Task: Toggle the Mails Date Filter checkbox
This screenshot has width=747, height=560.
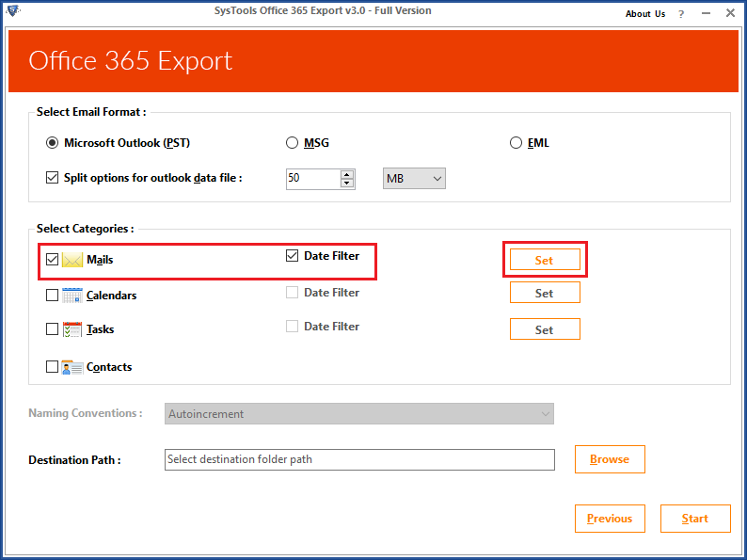Action: [292, 256]
